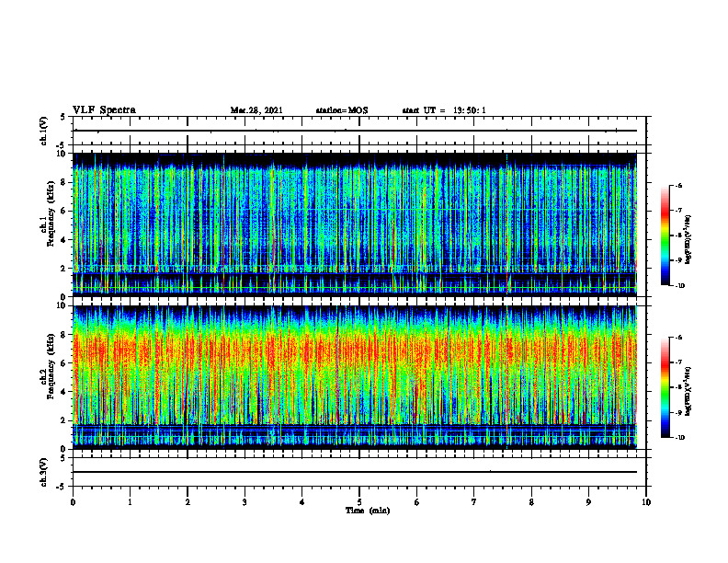Viewport: 728px width, 563px height.
Task: Click the time axis tick label "1"
Action: tap(130, 502)
